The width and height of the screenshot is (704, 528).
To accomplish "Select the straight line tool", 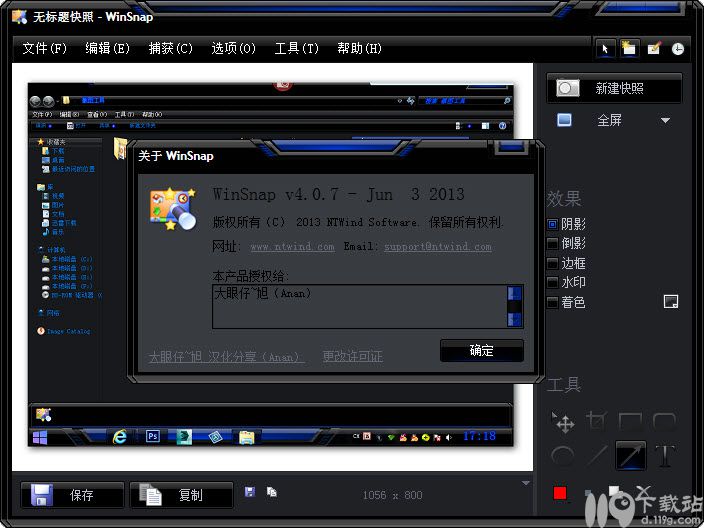I will click(x=597, y=456).
